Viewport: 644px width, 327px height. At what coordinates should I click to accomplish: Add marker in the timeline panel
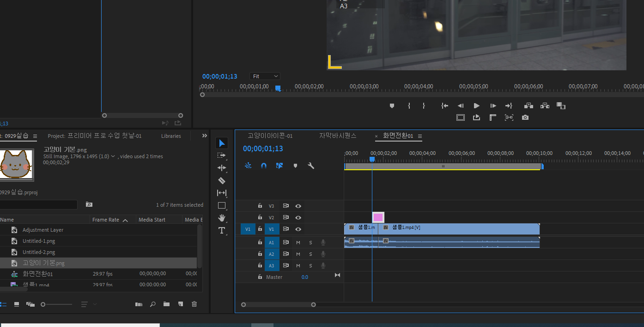click(296, 166)
